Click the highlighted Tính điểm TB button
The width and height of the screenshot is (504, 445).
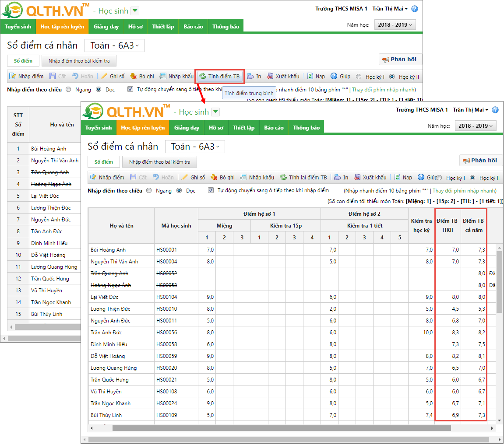tap(219, 76)
